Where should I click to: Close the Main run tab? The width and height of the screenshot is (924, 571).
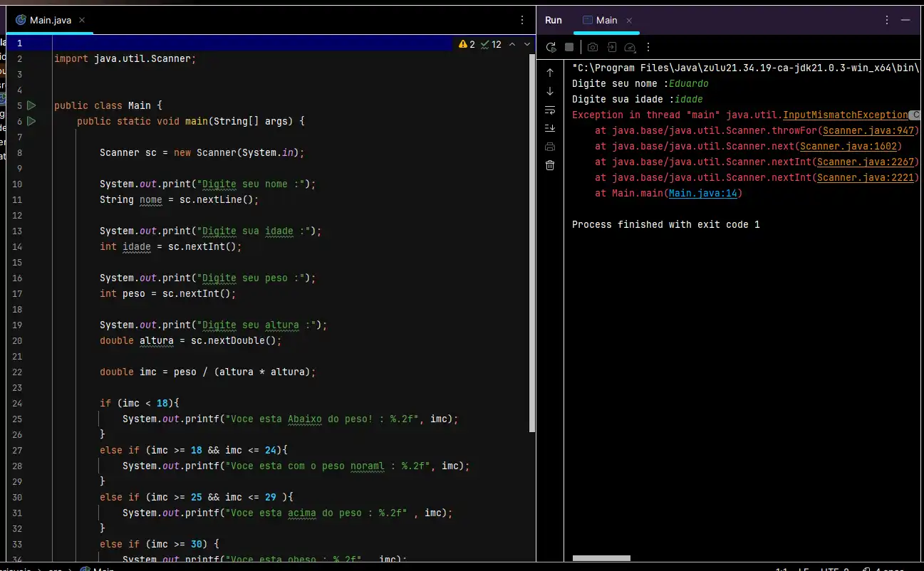[x=629, y=21]
